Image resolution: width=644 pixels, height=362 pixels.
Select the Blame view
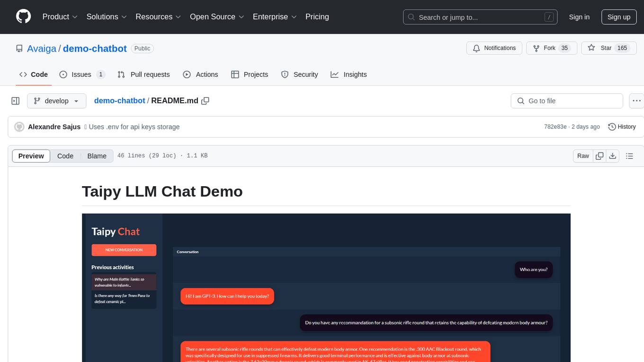[x=97, y=156]
